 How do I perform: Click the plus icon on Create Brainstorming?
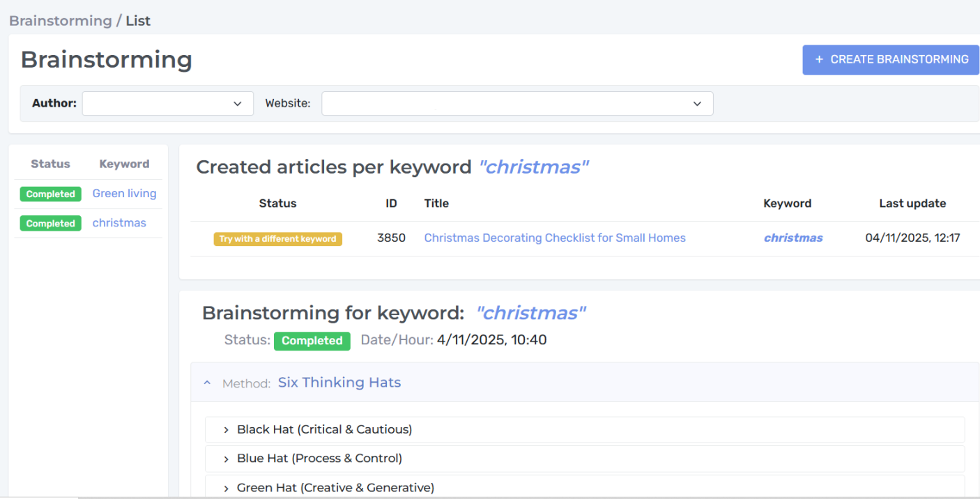pos(819,60)
